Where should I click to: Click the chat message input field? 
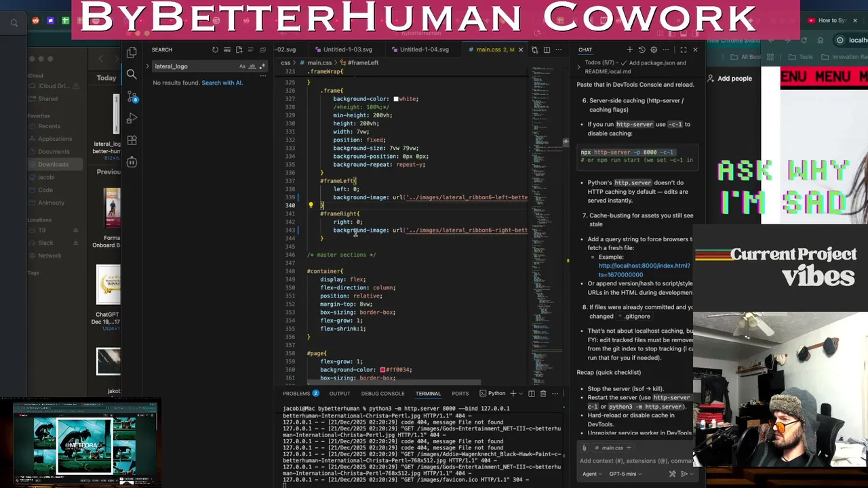[x=636, y=461]
